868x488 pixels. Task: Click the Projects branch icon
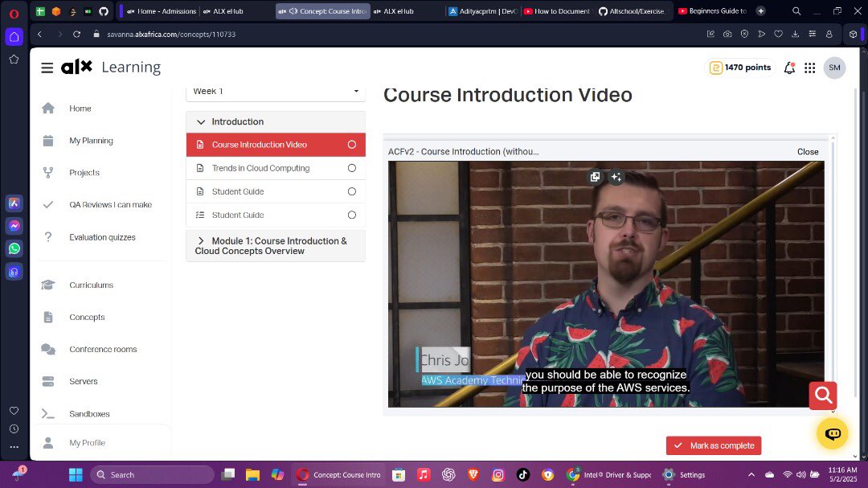click(48, 173)
